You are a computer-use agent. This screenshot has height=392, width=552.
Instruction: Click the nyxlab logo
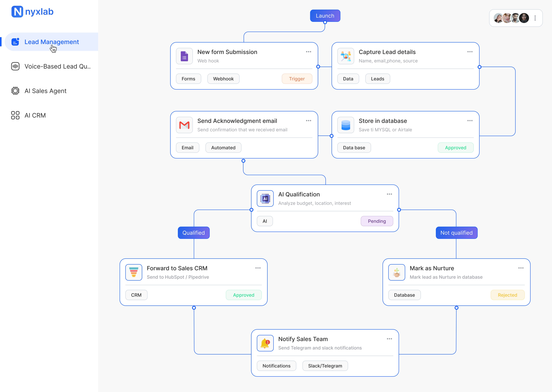pos(32,12)
